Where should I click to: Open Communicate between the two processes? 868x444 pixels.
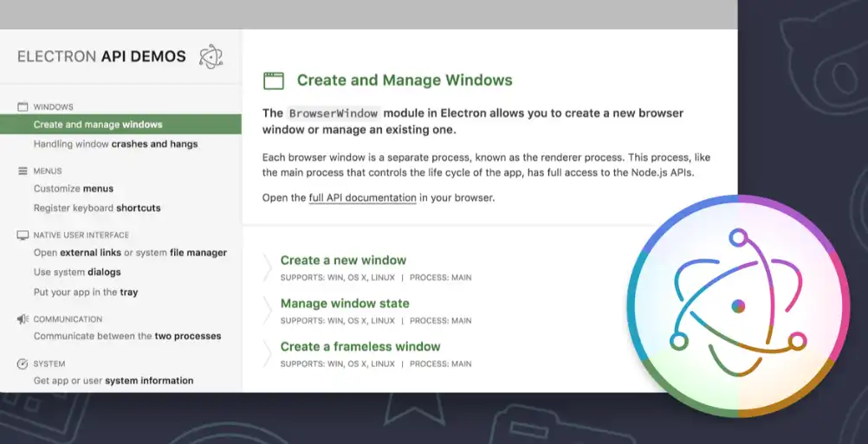click(x=127, y=336)
